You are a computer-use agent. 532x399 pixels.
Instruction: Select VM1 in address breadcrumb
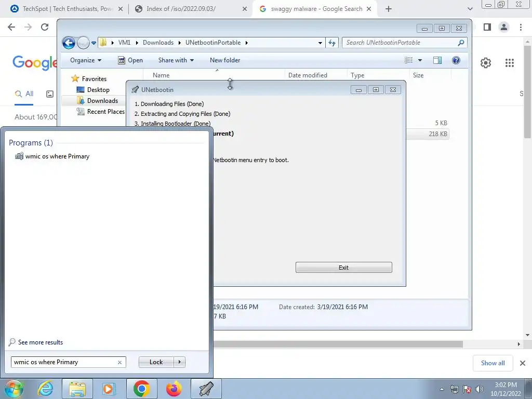coord(124,43)
